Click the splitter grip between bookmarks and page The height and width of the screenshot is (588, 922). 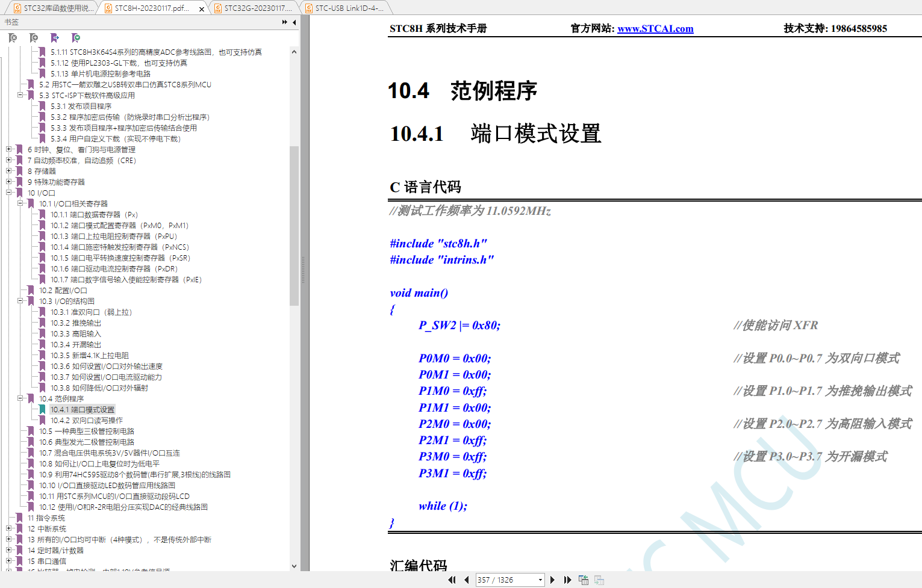coord(303,270)
